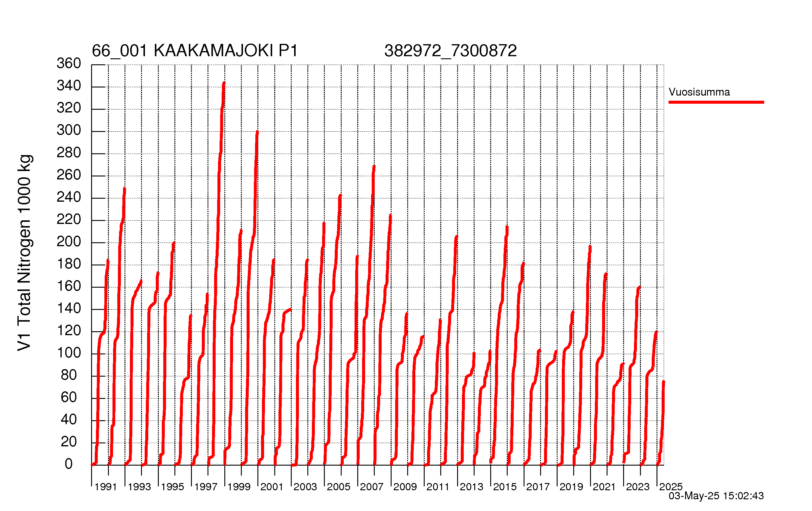Viewport: 812px width, 511px height.
Task: Click x-axis year label 1999
Action: [239, 487]
